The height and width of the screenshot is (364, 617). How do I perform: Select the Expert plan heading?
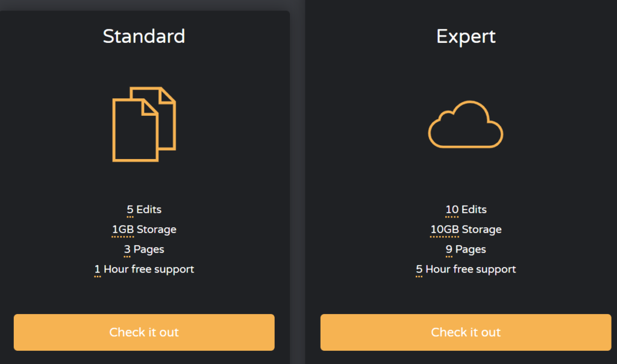pos(466,36)
